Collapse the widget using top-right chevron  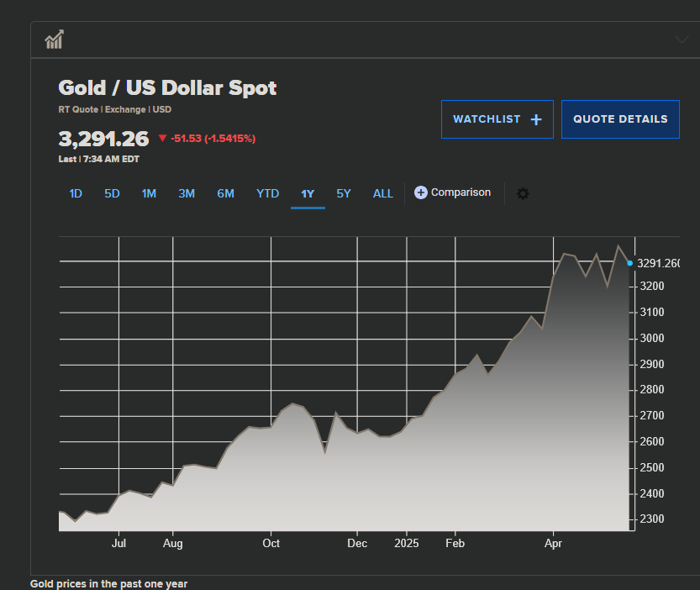[x=682, y=40]
